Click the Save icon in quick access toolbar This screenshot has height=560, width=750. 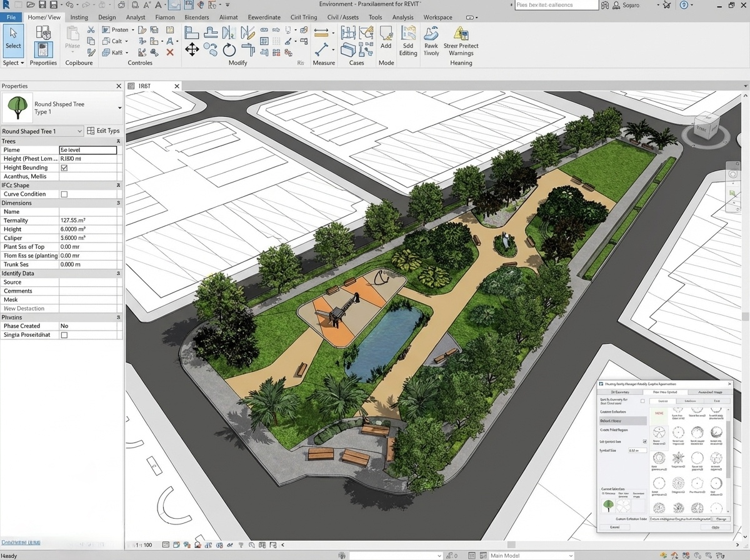[42, 5]
